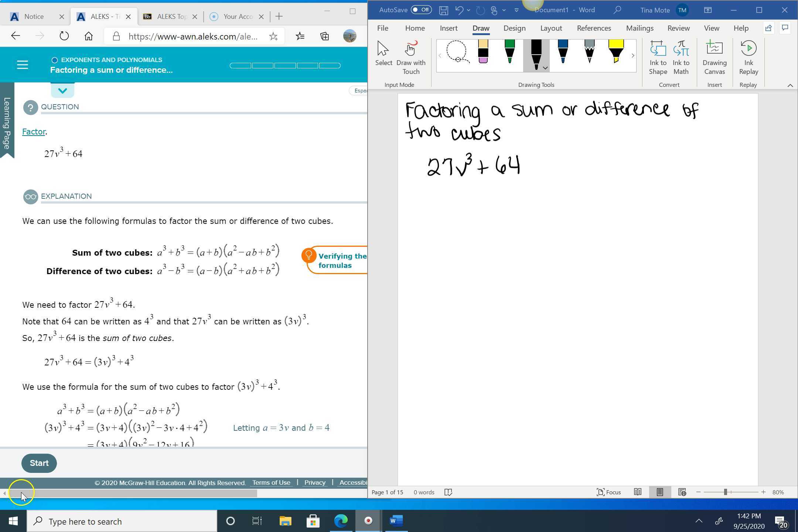Screen dimensions: 798x532
Task: Select the Eraser tool in Word
Action: pos(483,52)
